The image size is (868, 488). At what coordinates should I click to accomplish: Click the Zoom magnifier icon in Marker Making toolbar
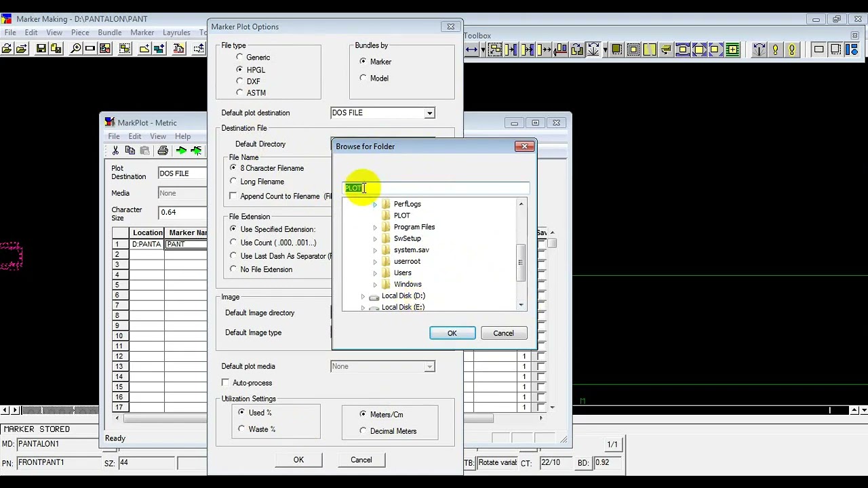pos(76,49)
